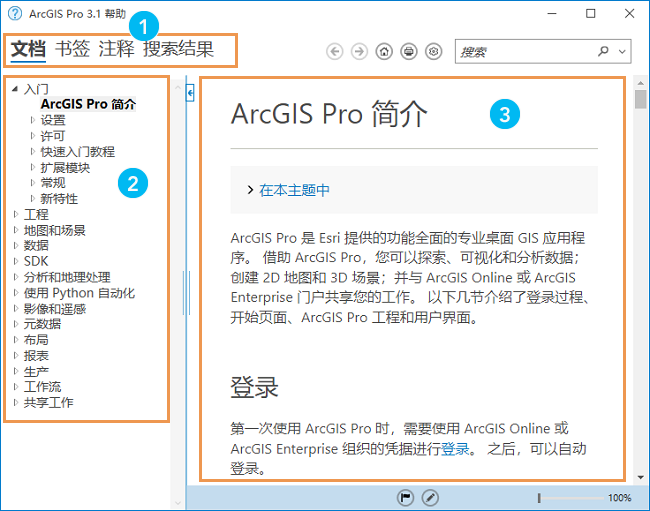The height and width of the screenshot is (511, 650).
Task: Open the search box dropdown arrow
Action: point(623,51)
